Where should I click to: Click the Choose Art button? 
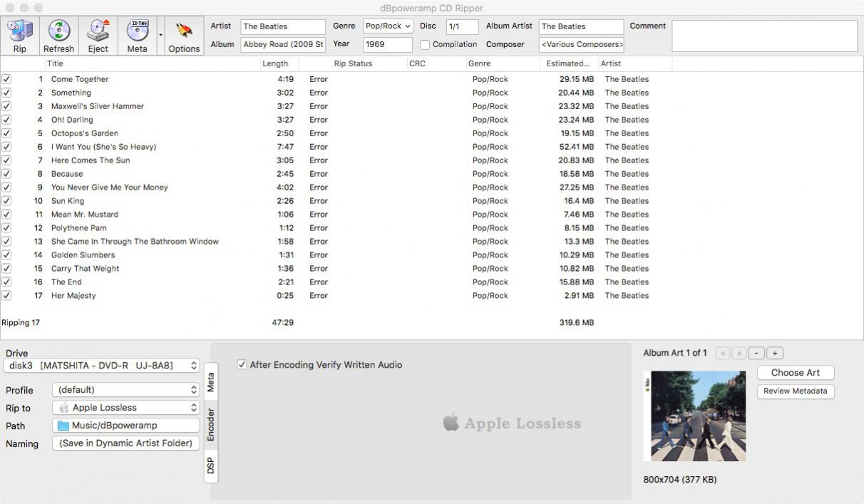coord(795,373)
